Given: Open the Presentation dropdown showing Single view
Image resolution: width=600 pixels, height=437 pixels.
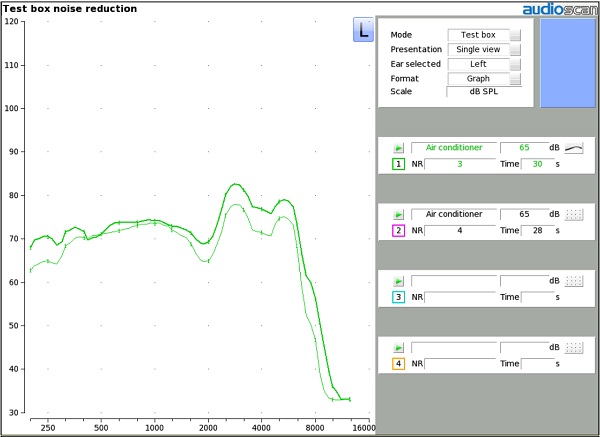Looking at the screenshot, I should [484, 49].
